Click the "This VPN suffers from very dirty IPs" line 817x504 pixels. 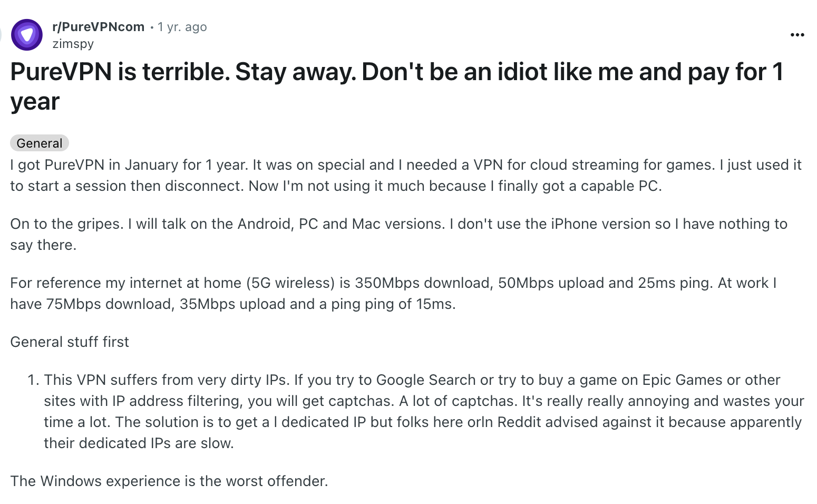pyautogui.click(x=412, y=380)
